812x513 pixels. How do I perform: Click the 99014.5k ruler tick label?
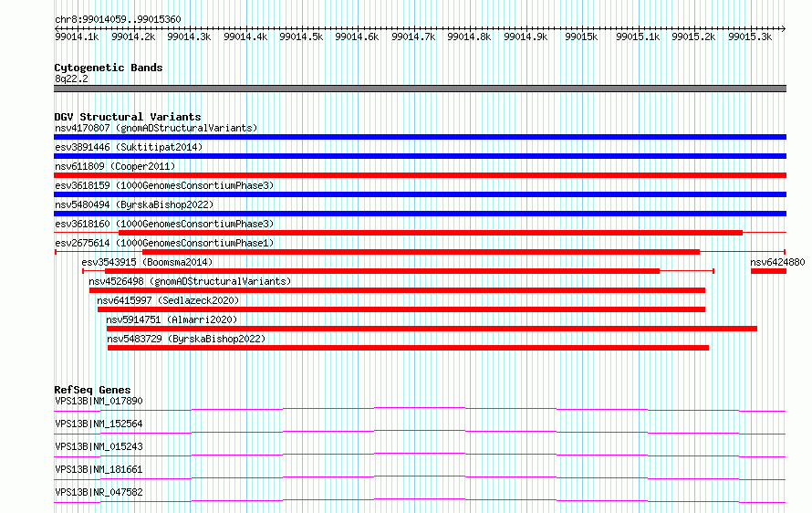click(x=301, y=37)
